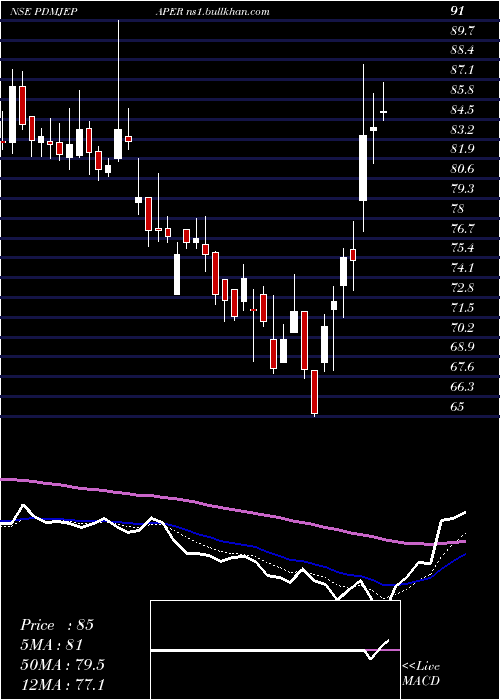This screenshot has height=700, width=500.
Task: Click the 70.2 price axis label
Action: [x=462, y=328]
